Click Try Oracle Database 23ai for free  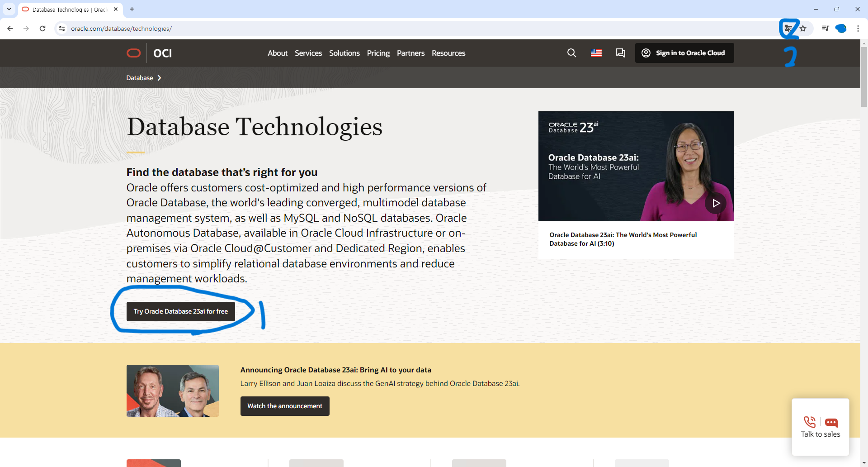[181, 311]
